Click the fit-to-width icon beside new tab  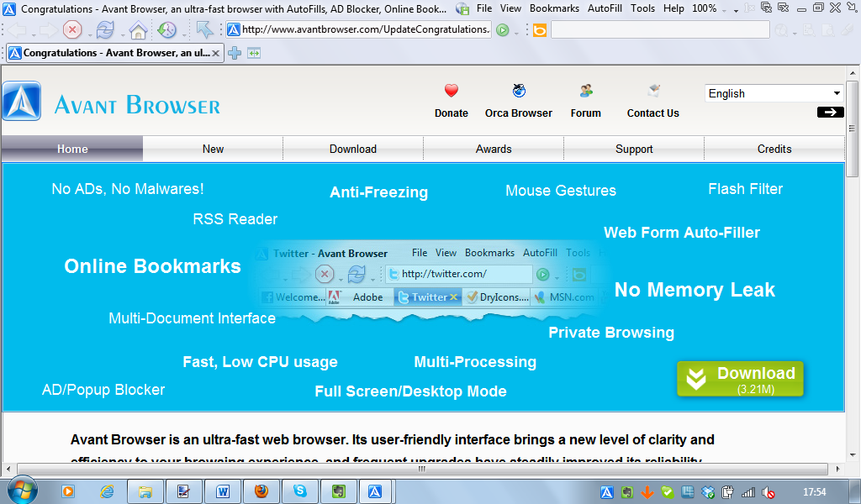point(256,52)
